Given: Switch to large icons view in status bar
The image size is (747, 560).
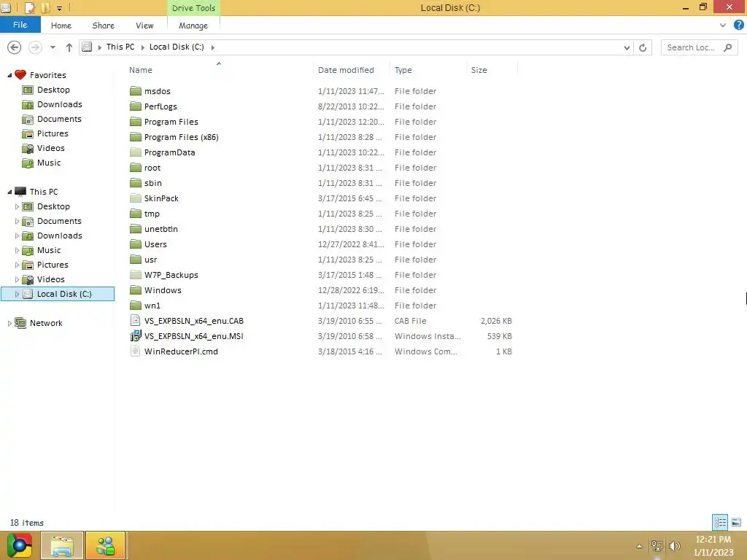Looking at the screenshot, I should [x=736, y=522].
